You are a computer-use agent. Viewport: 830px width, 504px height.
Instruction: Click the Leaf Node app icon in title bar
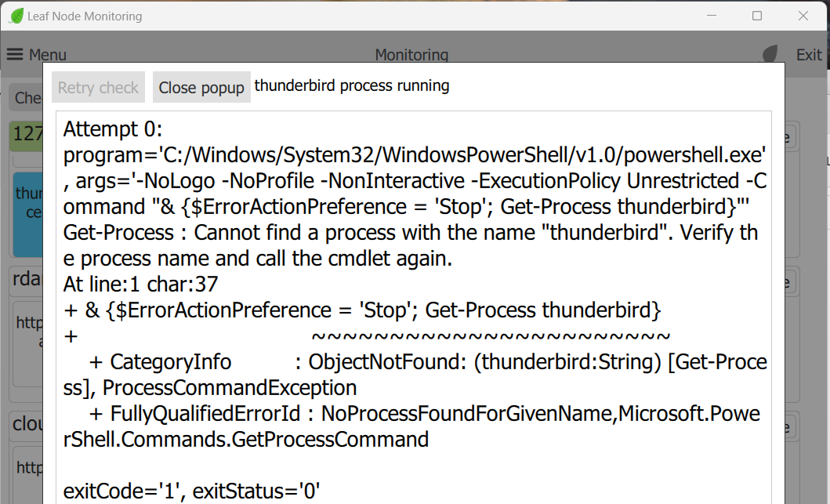tap(16, 16)
